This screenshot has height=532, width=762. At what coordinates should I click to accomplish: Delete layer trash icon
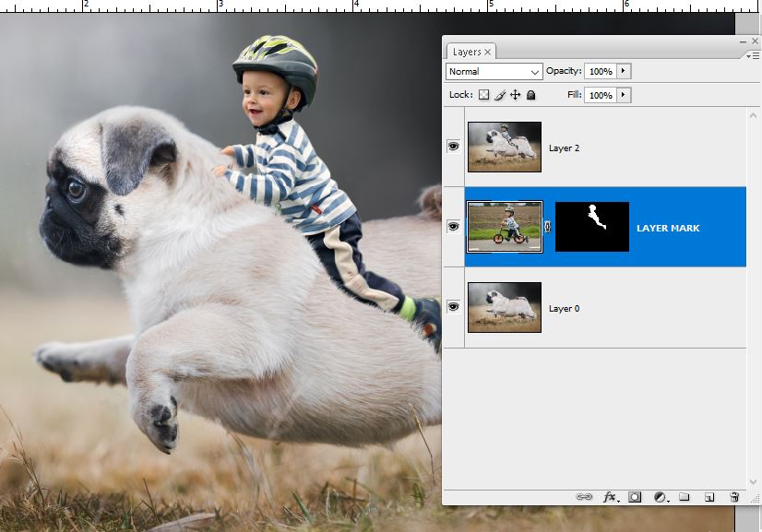tap(734, 497)
